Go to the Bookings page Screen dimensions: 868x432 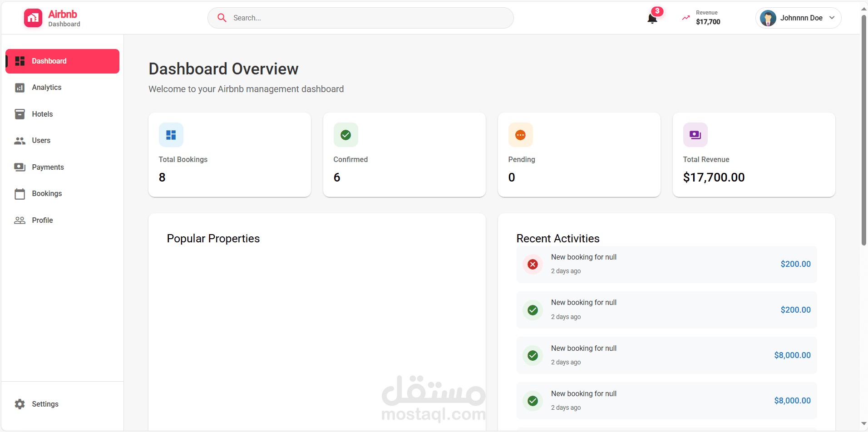point(62,194)
